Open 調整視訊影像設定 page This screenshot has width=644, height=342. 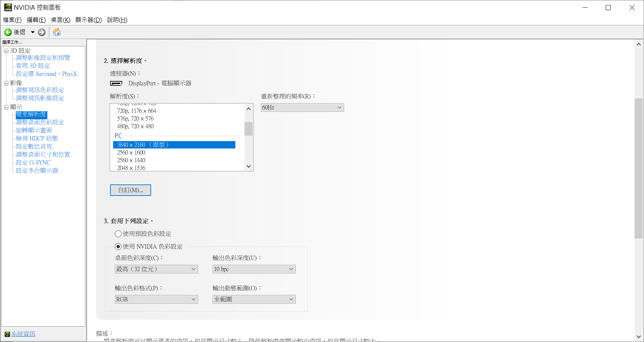coord(40,98)
